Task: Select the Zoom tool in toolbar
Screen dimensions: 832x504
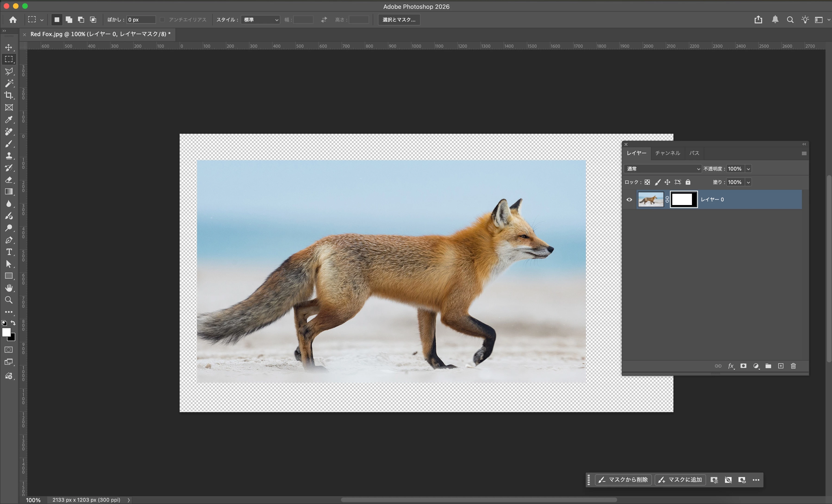Action: coord(9,300)
